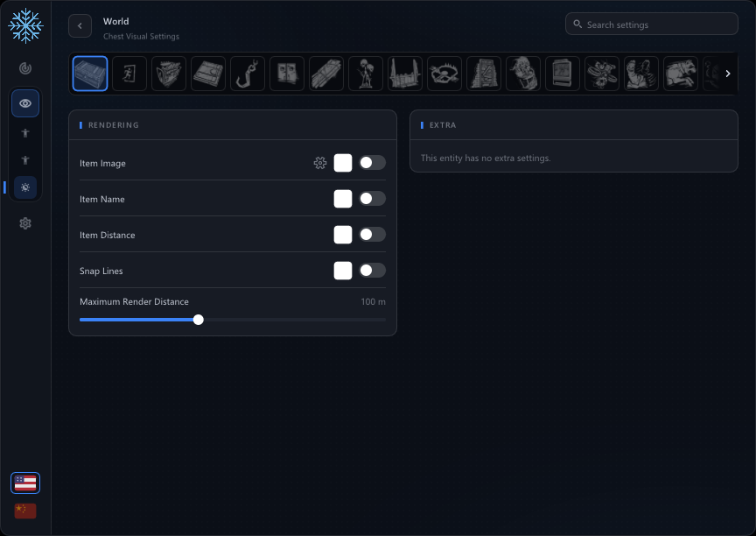Open the gear settings icon in the sidebar
The width and height of the screenshot is (756, 536).
[x=25, y=223]
